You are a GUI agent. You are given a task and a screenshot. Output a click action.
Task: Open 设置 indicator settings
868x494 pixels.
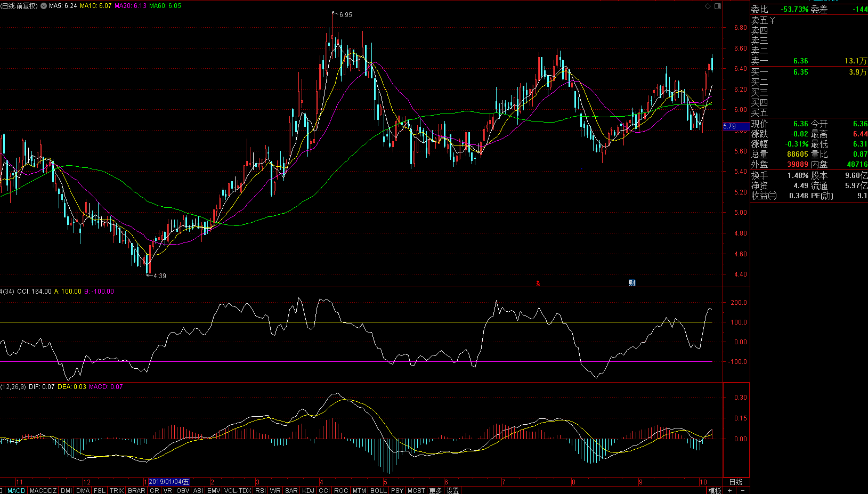click(453, 490)
